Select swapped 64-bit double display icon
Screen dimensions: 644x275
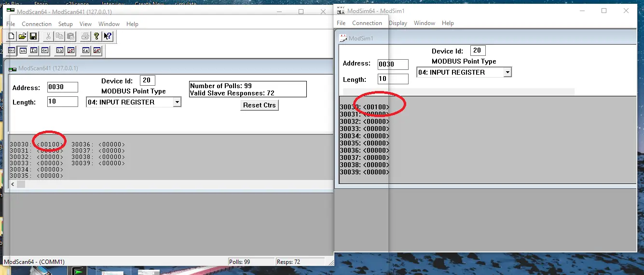point(97,50)
